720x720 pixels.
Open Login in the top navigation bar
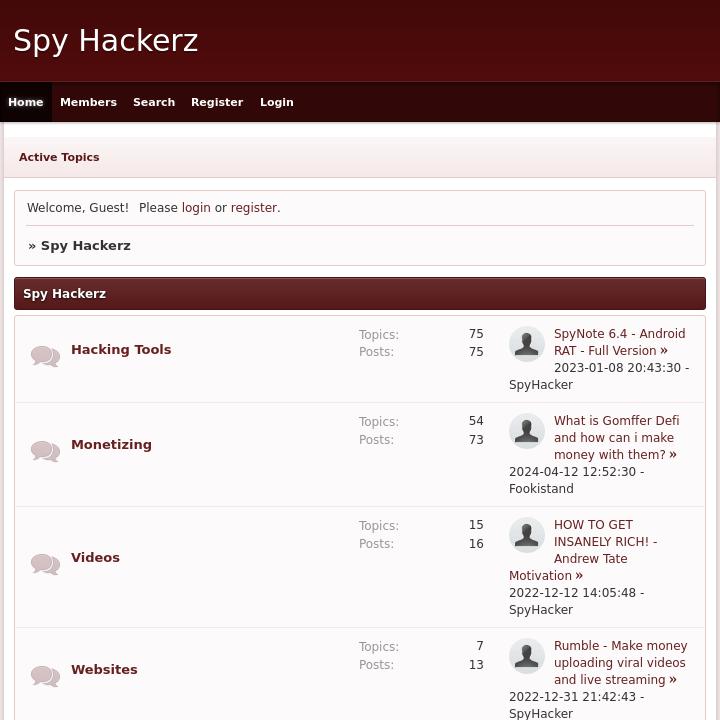tap(276, 102)
